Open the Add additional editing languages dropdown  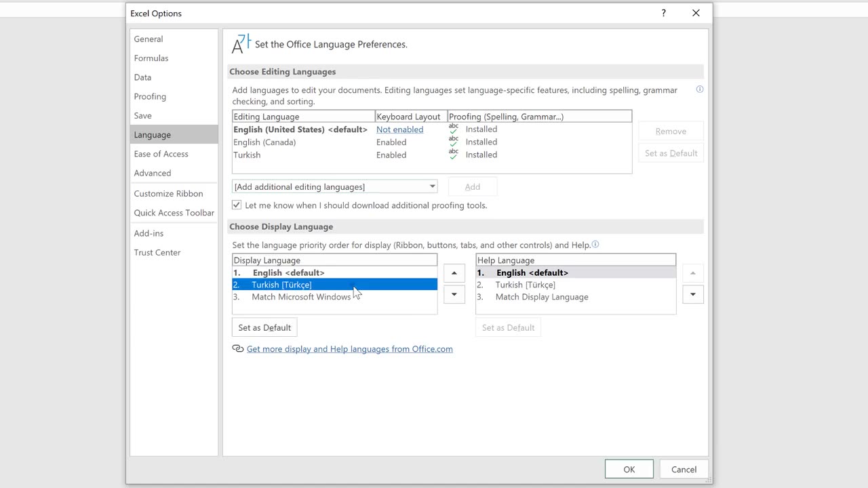point(431,187)
